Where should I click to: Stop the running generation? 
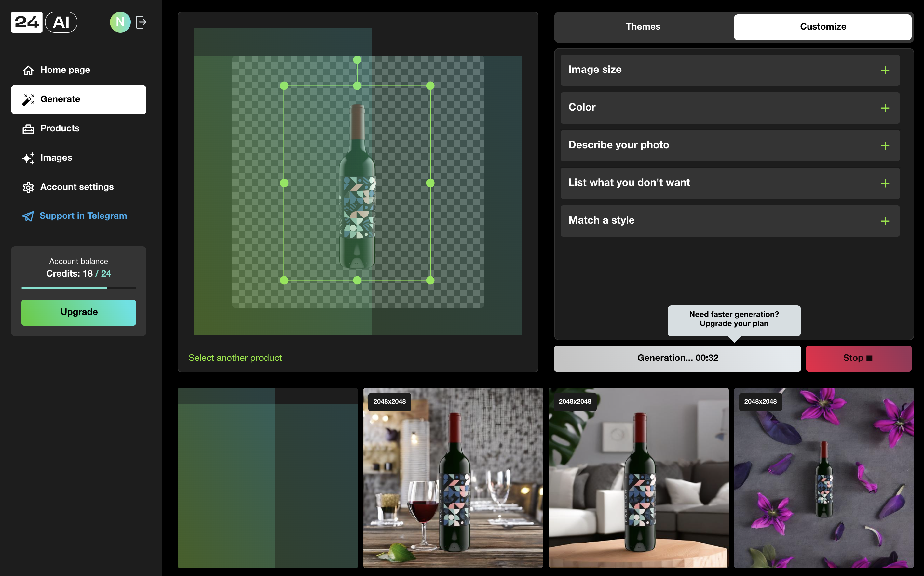click(x=858, y=358)
